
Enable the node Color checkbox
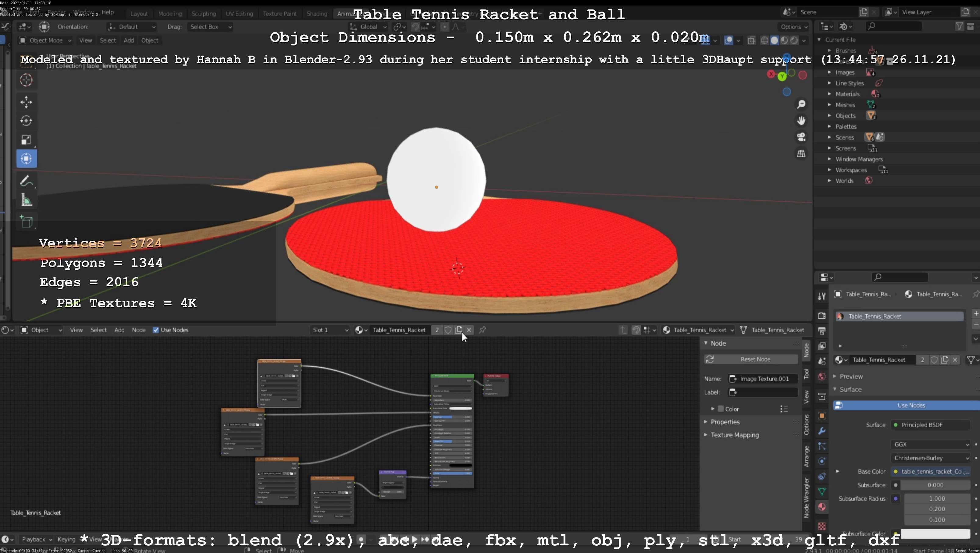(x=720, y=409)
